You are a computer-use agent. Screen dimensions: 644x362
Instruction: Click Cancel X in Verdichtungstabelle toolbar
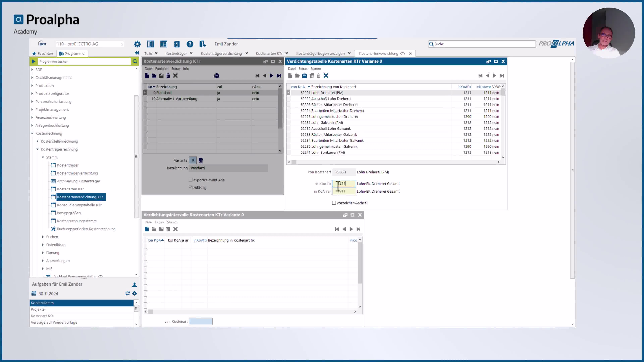point(326,76)
